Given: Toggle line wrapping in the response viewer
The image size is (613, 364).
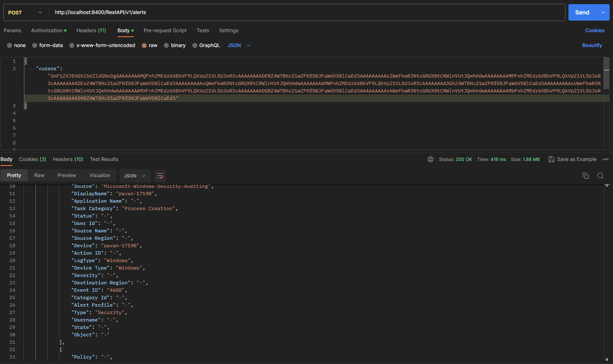Looking at the screenshot, I should (x=160, y=175).
